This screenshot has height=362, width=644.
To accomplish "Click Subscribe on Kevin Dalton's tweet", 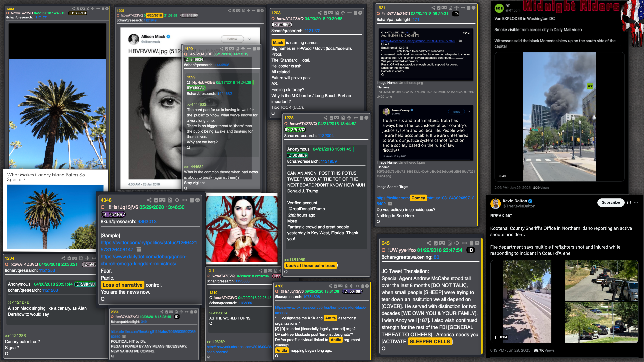I will point(610,202).
